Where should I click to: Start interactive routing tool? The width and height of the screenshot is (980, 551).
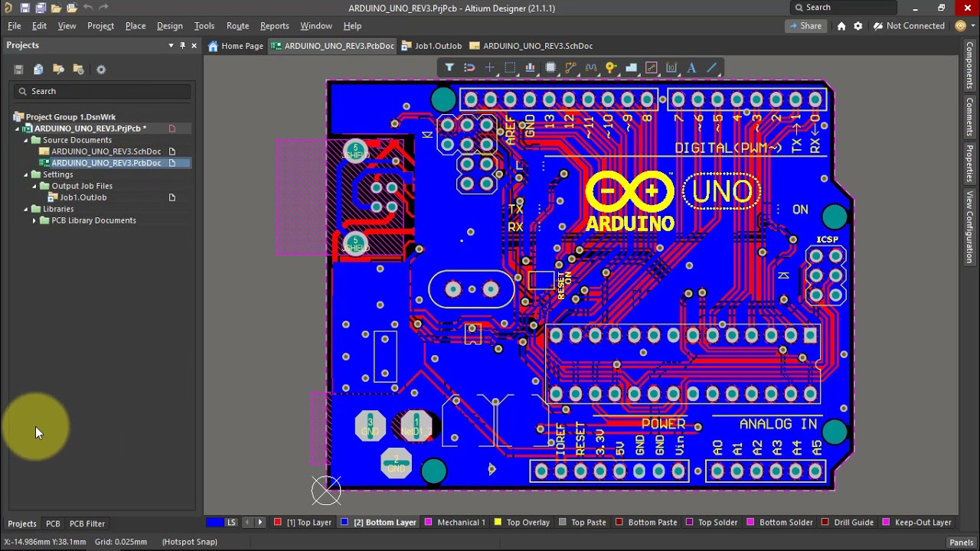(x=570, y=68)
